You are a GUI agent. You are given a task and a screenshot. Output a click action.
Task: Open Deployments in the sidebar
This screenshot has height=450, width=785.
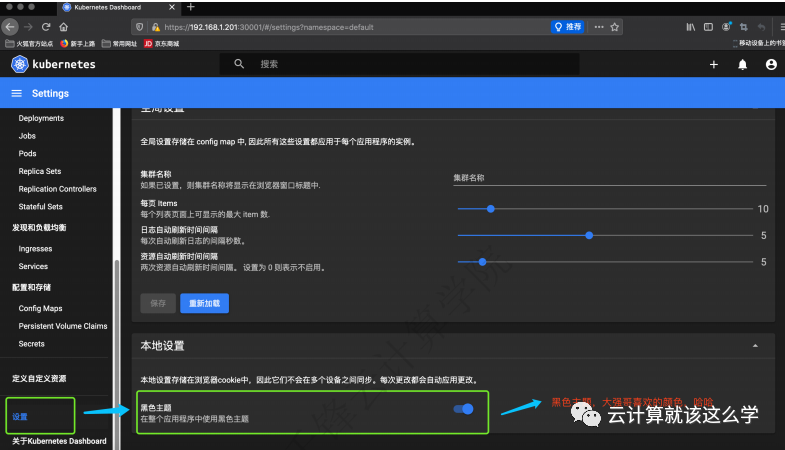(x=41, y=118)
